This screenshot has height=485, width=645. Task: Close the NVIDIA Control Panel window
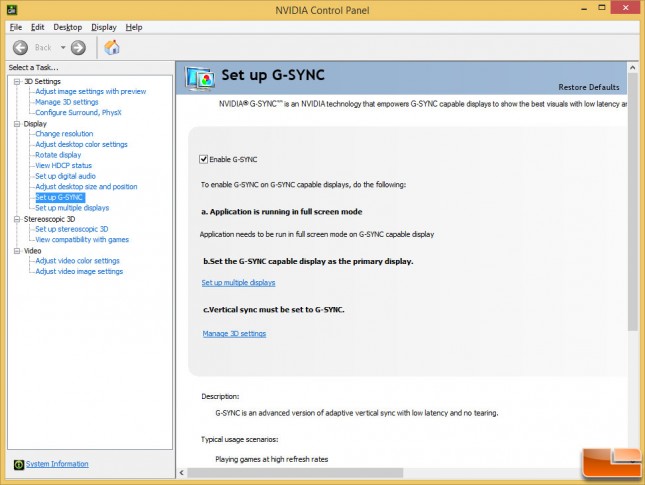tap(626, 8)
